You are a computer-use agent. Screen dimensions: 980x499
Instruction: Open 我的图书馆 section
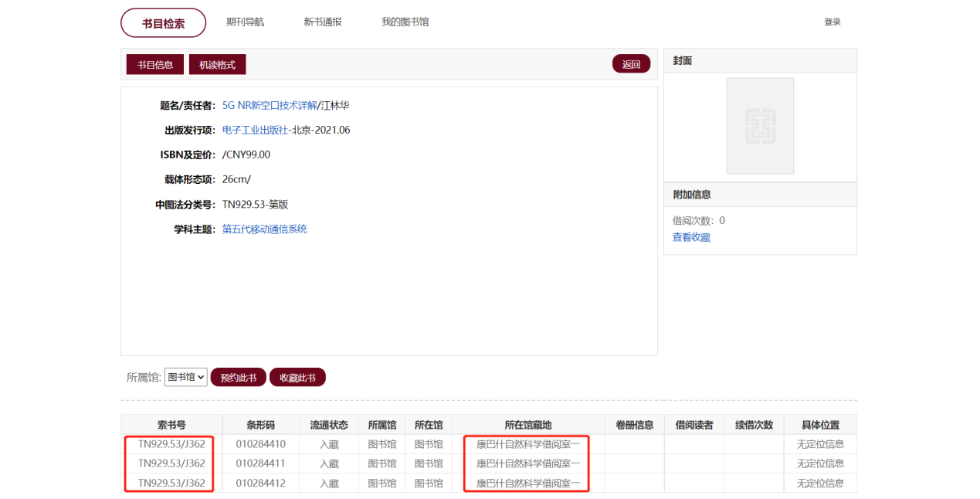coord(405,22)
